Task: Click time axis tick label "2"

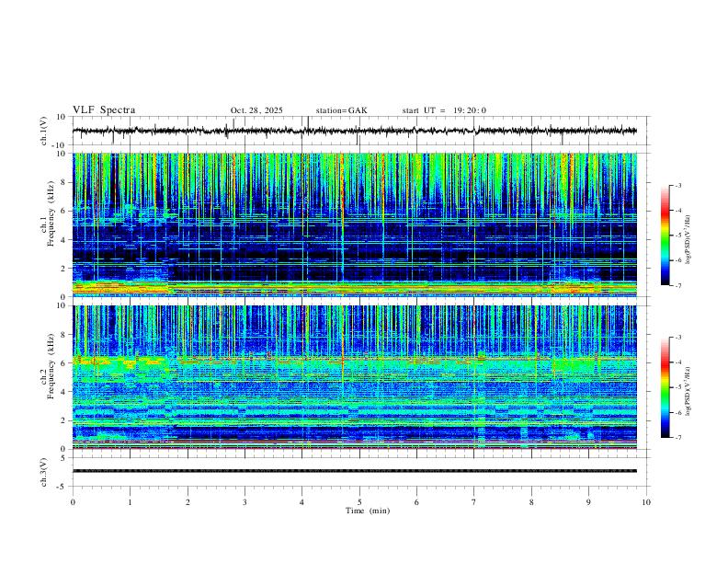Action: click(x=188, y=502)
